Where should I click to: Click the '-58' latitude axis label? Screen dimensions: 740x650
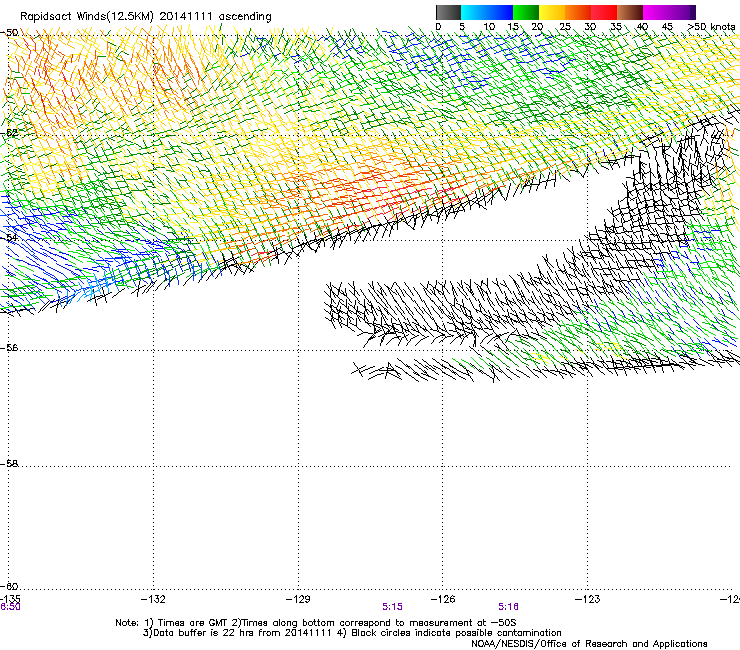click(x=9, y=464)
